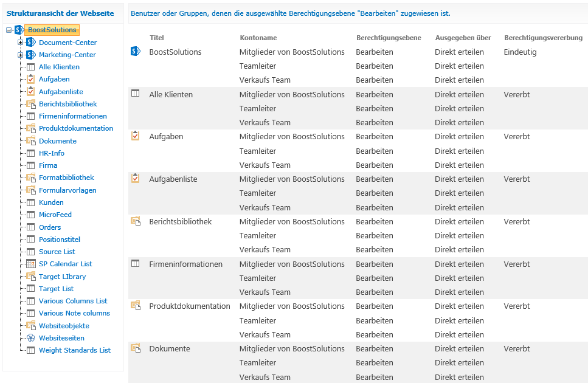Click the BoostSolutions site icon in tree
Screen dimensions: 588x383
click(19, 30)
